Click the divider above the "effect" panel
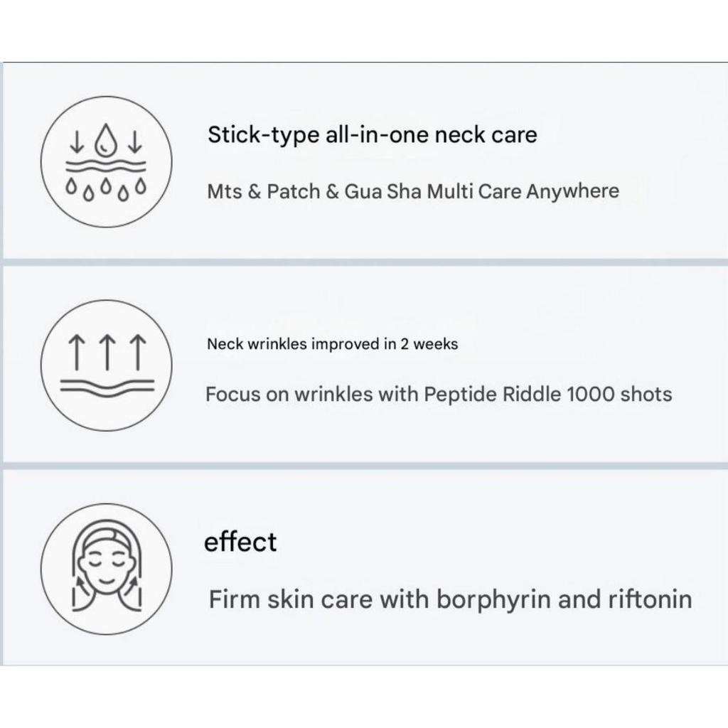 pos(364,466)
